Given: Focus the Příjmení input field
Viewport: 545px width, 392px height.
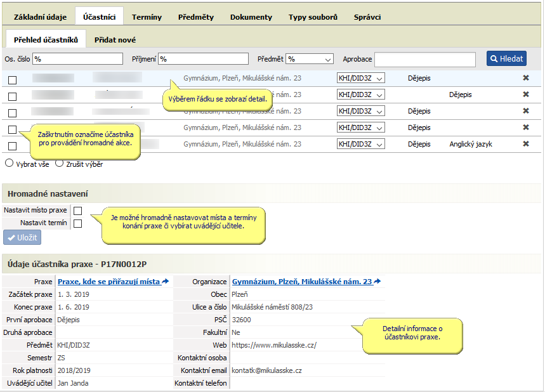Looking at the screenshot, I should 203,59.
